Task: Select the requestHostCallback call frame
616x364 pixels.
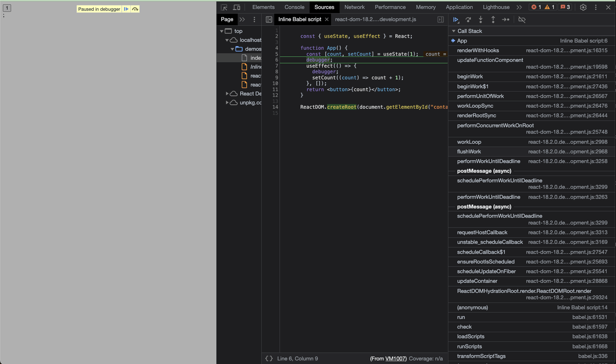Action: (x=532, y=232)
